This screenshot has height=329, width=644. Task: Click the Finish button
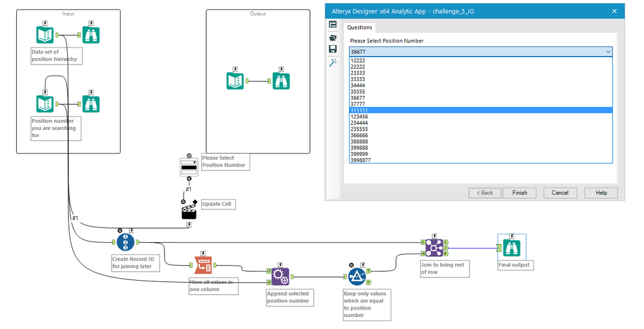pos(520,193)
